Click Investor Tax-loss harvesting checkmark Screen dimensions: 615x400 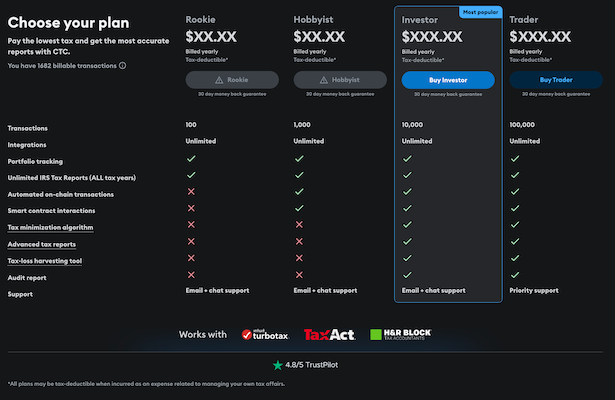pos(408,258)
